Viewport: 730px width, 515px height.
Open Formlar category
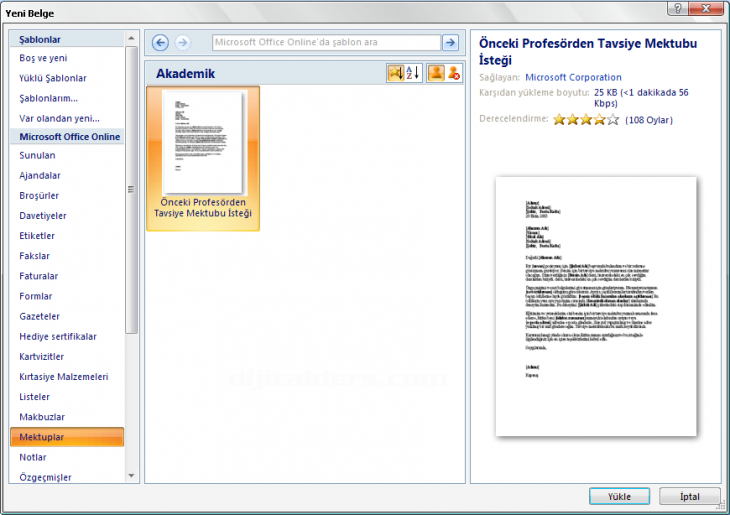tap(36, 296)
